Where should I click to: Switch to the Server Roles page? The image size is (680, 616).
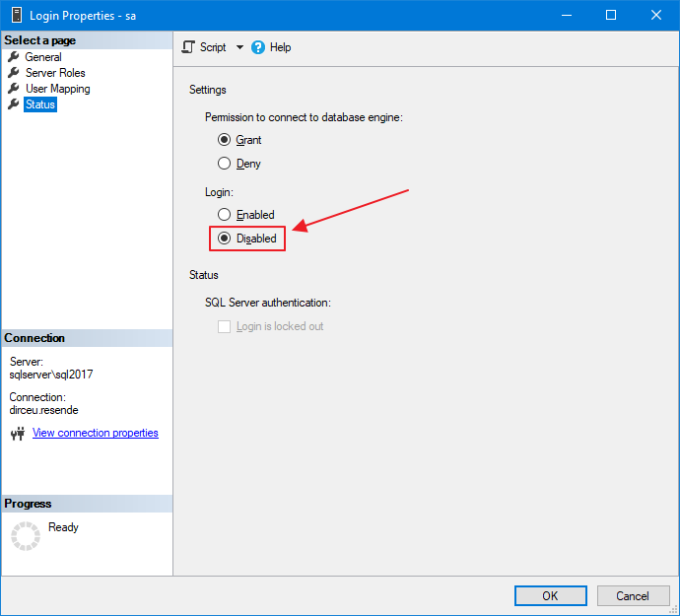[x=55, y=73]
